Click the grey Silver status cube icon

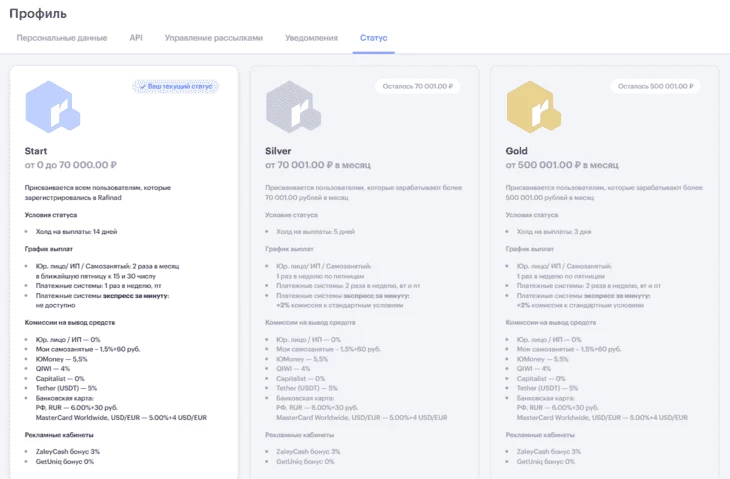pos(293,107)
